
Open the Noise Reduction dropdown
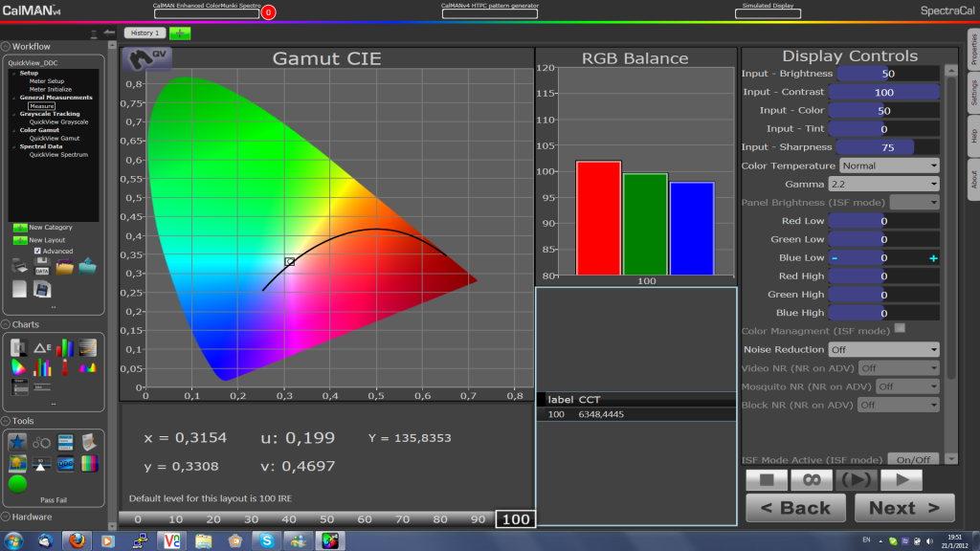coord(884,348)
